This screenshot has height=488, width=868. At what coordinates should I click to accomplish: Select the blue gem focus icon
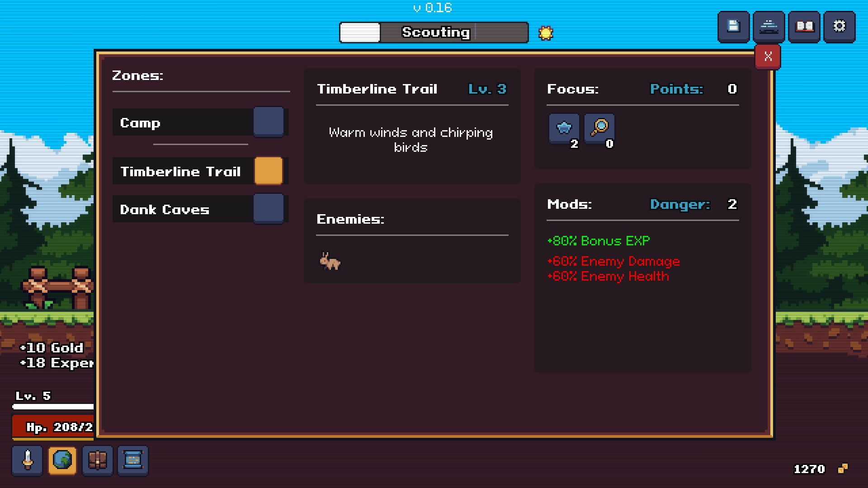pos(564,128)
